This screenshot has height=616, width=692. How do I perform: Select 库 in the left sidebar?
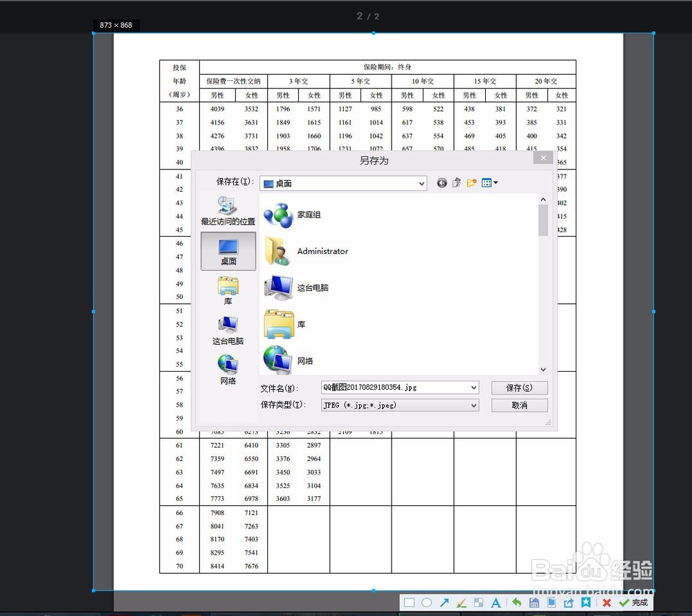[228, 291]
